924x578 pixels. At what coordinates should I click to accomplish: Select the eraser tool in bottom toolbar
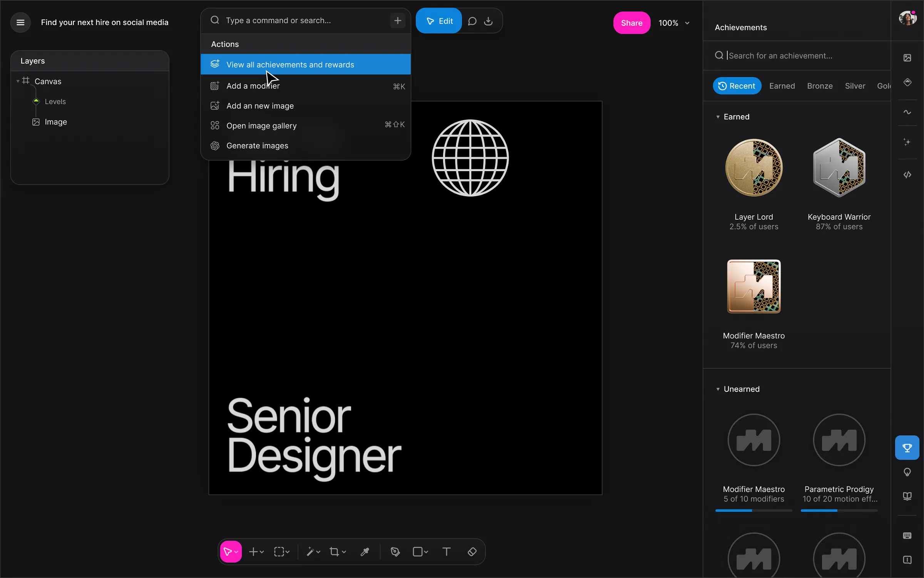tap(472, 552)
